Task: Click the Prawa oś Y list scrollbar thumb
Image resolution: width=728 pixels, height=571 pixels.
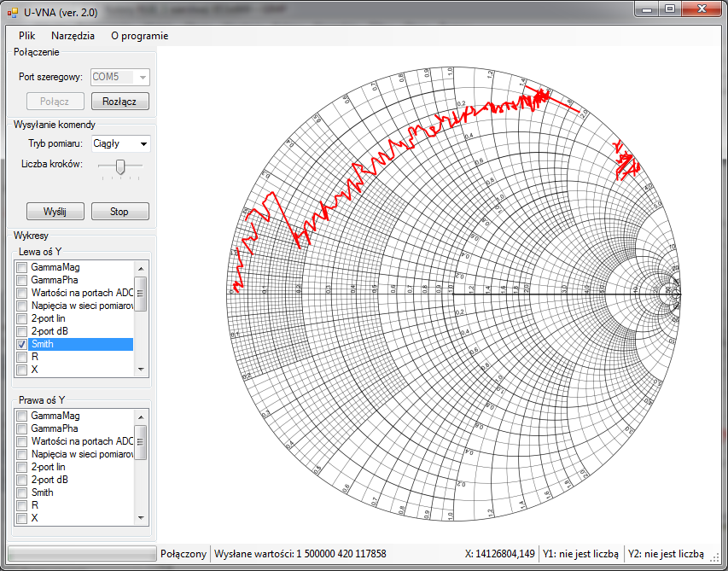Action: [141, 442]
